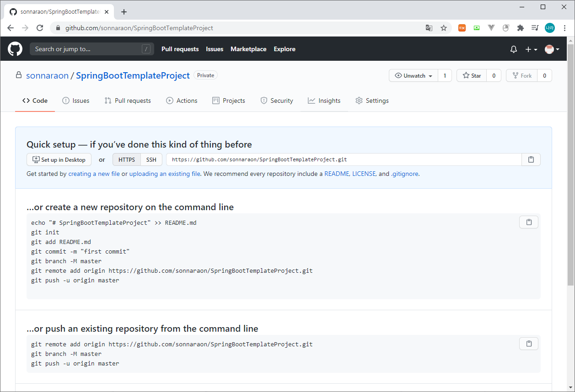Image resolution: width=575 pixels, height=392 pixels.
Task: Click the LICENSE link
Action: (365, 174)
